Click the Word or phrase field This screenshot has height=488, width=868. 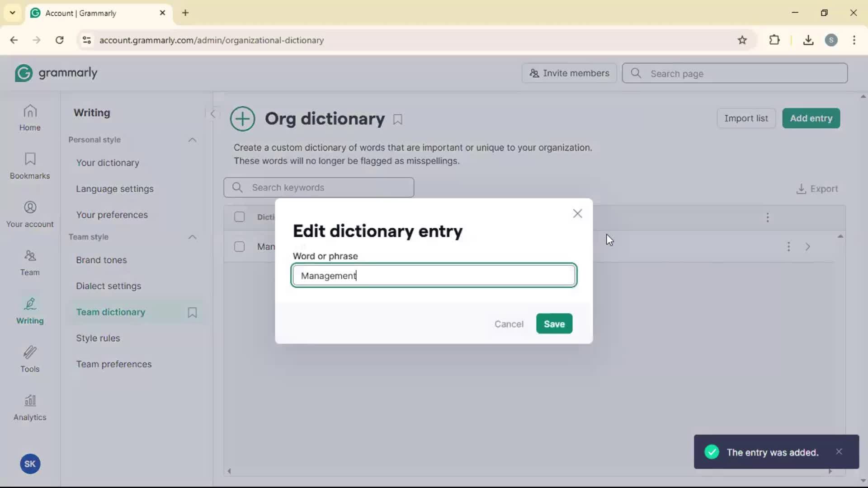pos(434,275)
